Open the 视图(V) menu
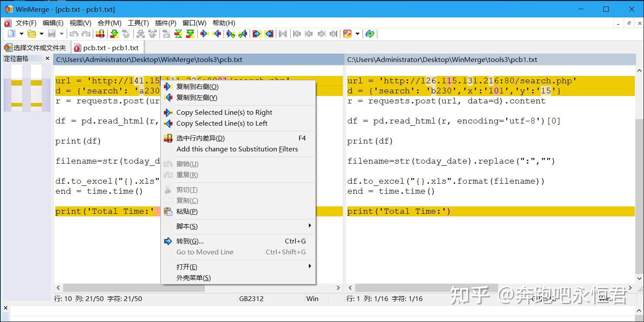This screenshot has height=322, width=644. [x=80, y=23]
